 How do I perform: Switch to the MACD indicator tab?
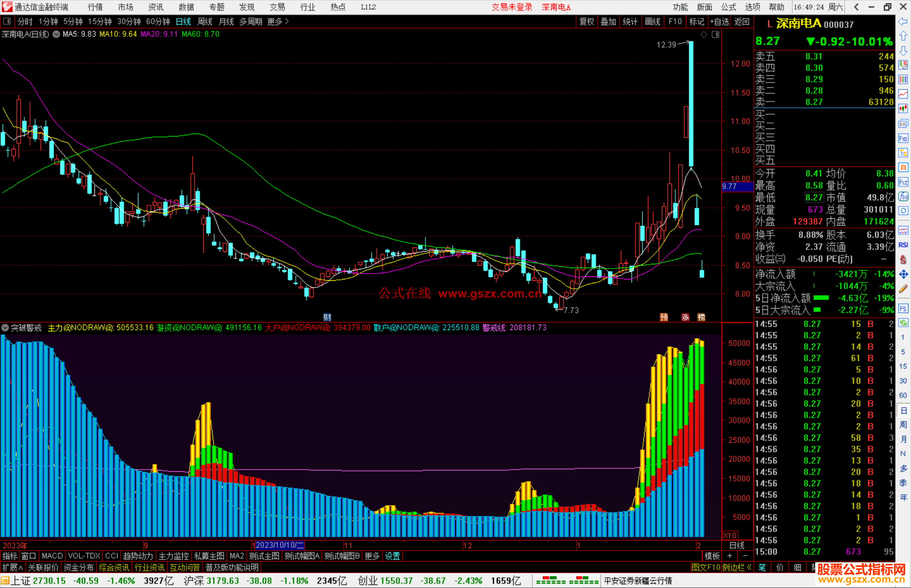coord(52,556)
